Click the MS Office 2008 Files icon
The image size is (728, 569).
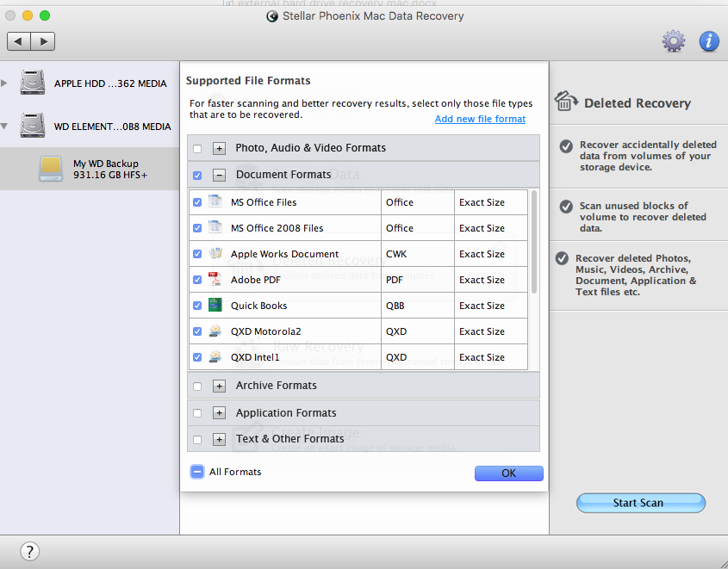click(x=215, y=228)
